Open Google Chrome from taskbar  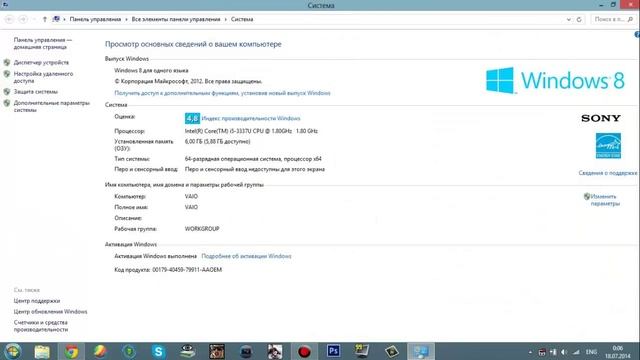[x=71, y=351]
